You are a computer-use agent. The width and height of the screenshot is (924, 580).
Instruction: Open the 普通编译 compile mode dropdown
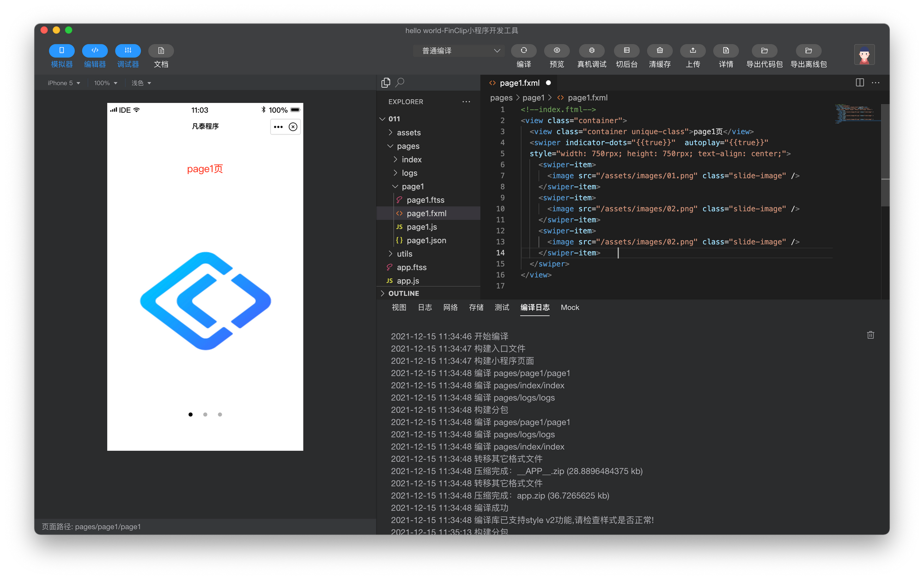(x=459, y=51)
